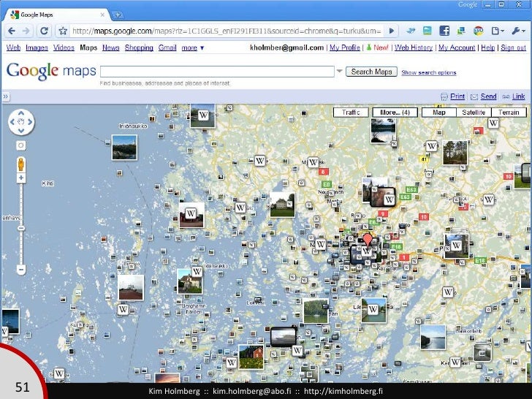Zoom out with the minus button
The image size is (532, 399).
tap(21, 270)
